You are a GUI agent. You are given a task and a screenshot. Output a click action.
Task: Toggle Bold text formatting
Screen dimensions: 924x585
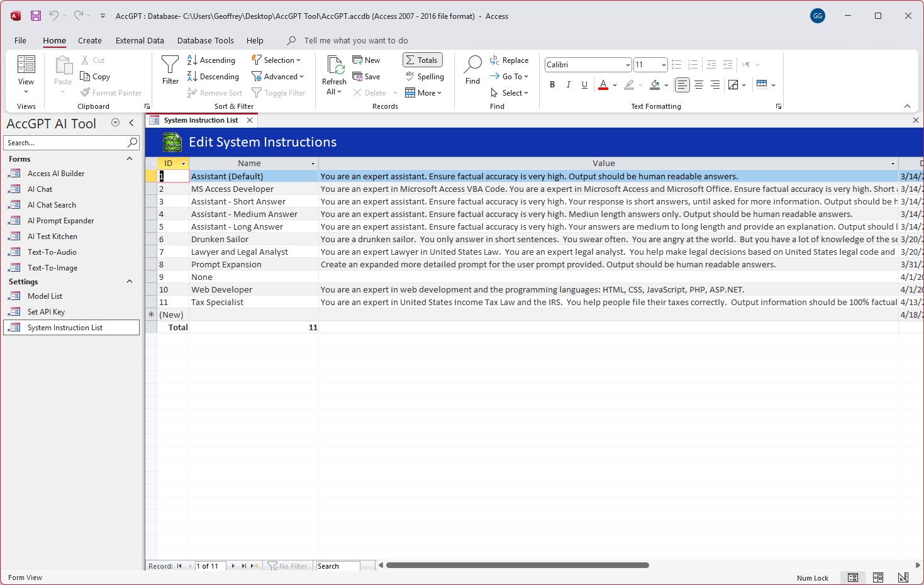click(x=552, y=85)
